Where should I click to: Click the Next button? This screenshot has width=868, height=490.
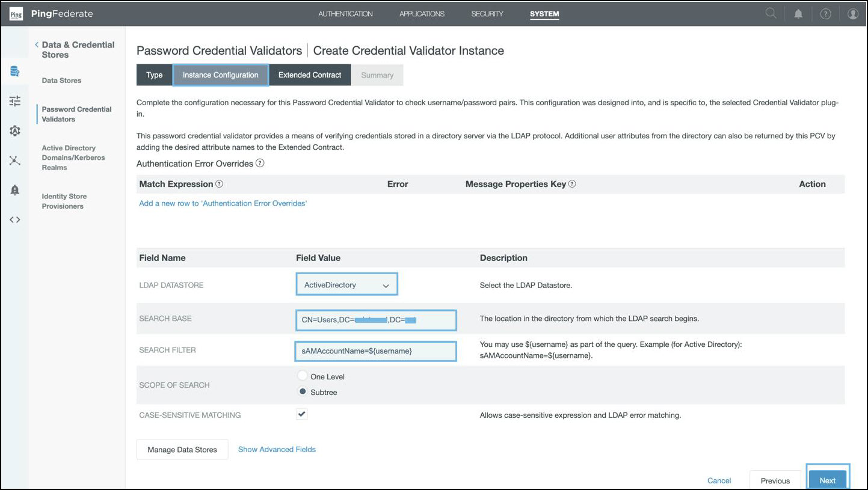pyautogui.click(x=827, y=480)
